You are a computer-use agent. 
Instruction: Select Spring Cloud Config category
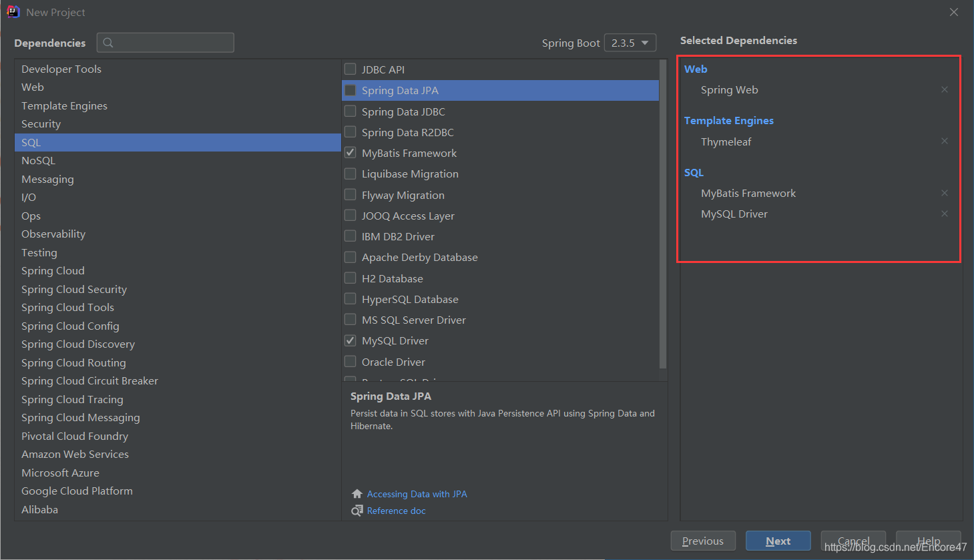coord(178,326)
